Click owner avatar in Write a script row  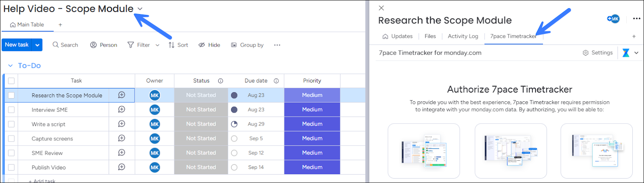(155, 124)
